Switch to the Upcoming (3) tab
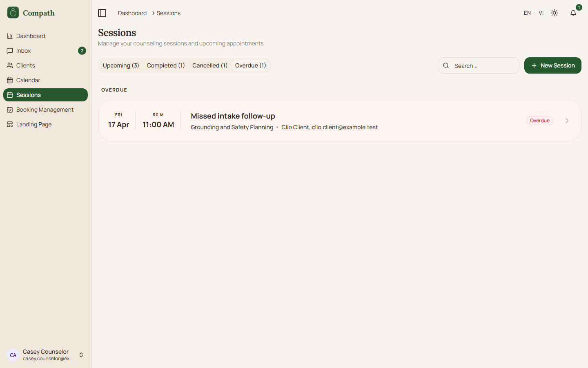Image resolution: width=588 pixels, height=368 pixels. pos(121,65)
